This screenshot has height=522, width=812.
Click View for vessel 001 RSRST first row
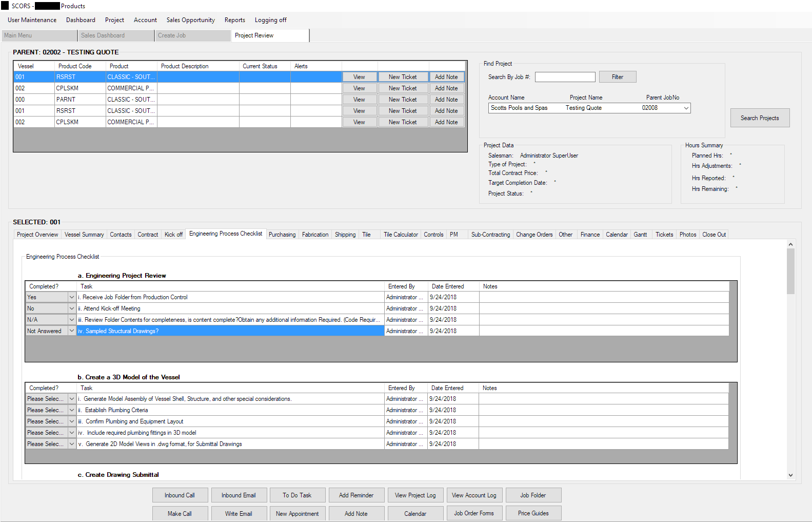pyautogui.click(x=359, y=77)
